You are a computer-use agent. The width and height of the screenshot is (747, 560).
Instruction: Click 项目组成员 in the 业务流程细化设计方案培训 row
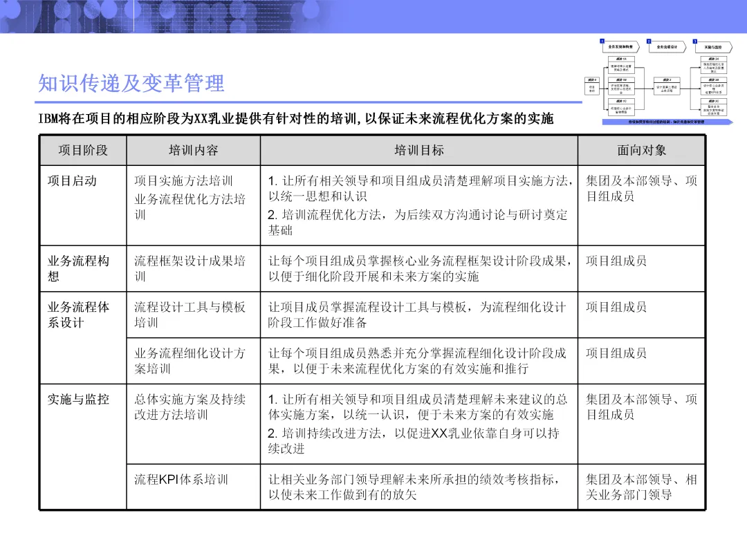click(616, 353)
